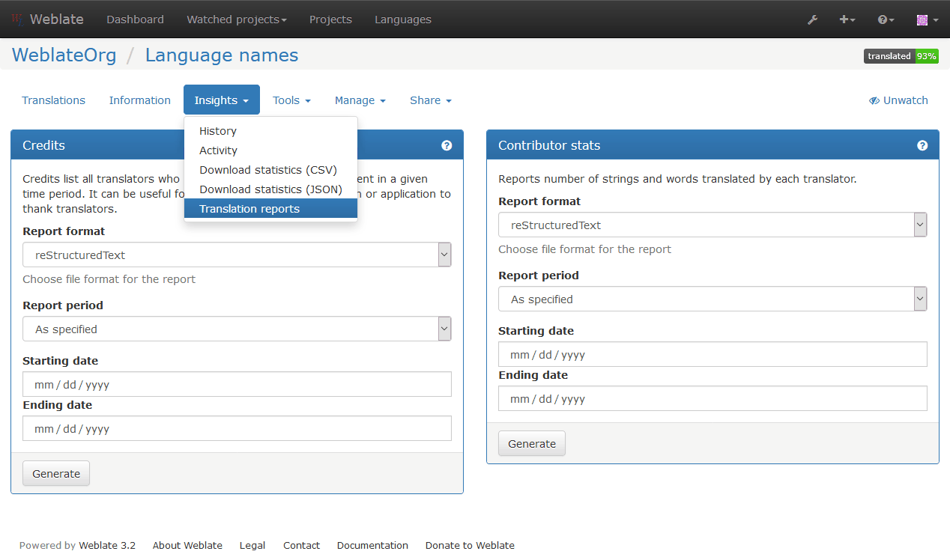Collapse the Insights dropdown tab
The image size is (950, 560).
(x=222, y=100)
